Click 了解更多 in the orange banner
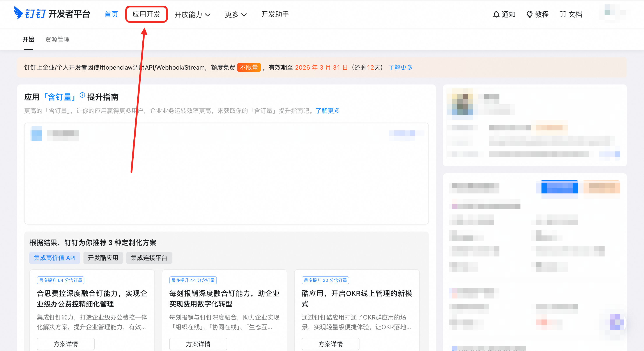The width and height of the screenshot is (644, 351). coord(400,67)
